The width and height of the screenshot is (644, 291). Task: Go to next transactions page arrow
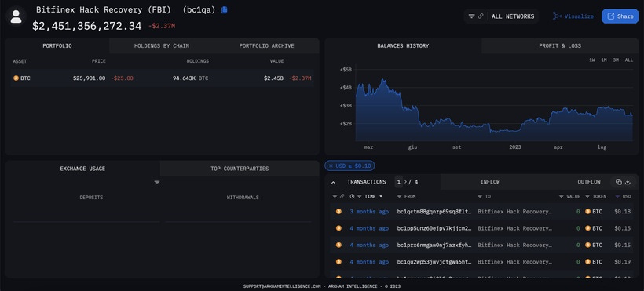tap(406, 182)
